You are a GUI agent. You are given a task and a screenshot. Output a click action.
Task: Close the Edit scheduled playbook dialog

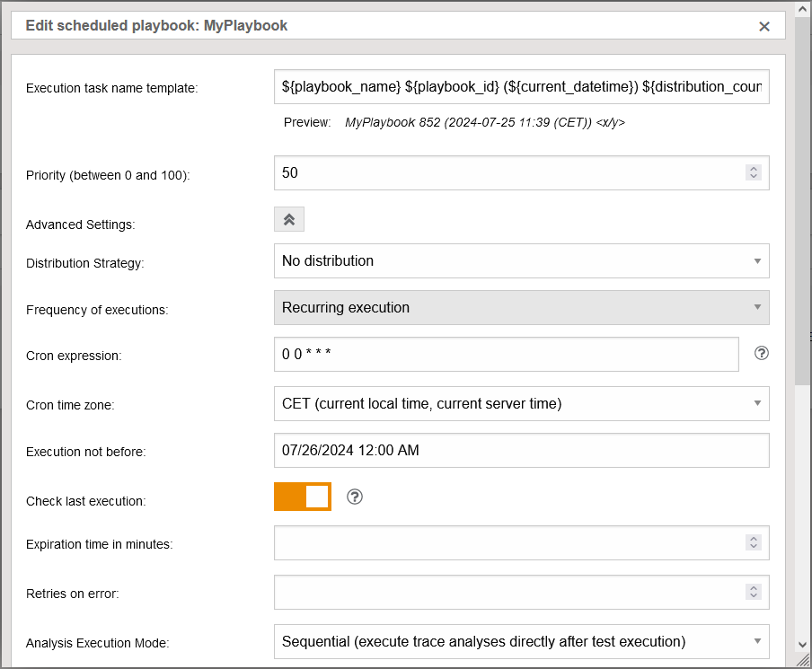point(764,26)
